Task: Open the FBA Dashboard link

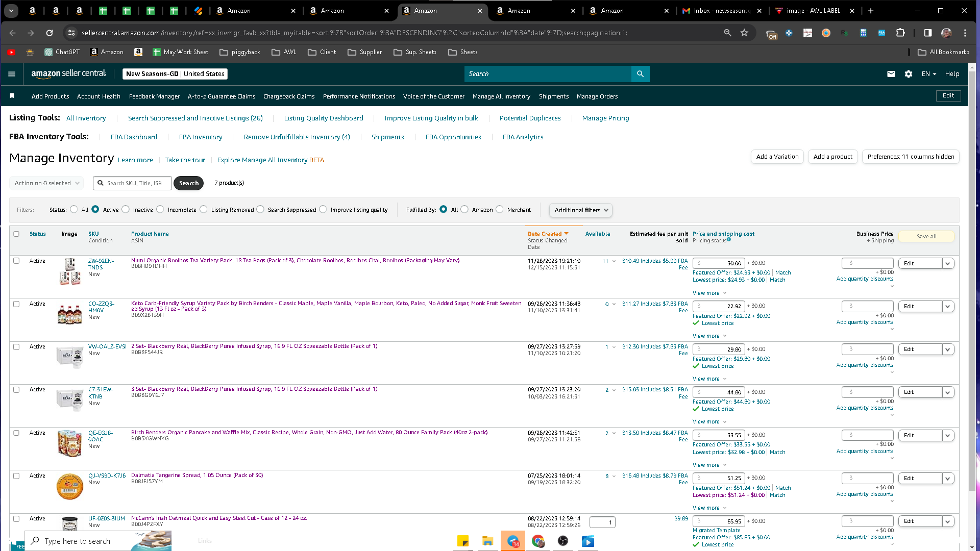Action: pyautogui.click(x=134, y=137)
